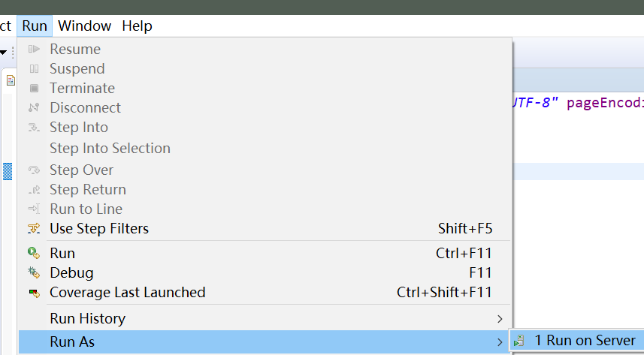Click the Step Over icon
The width and height of the screenshot is (644, 355).
34,170
